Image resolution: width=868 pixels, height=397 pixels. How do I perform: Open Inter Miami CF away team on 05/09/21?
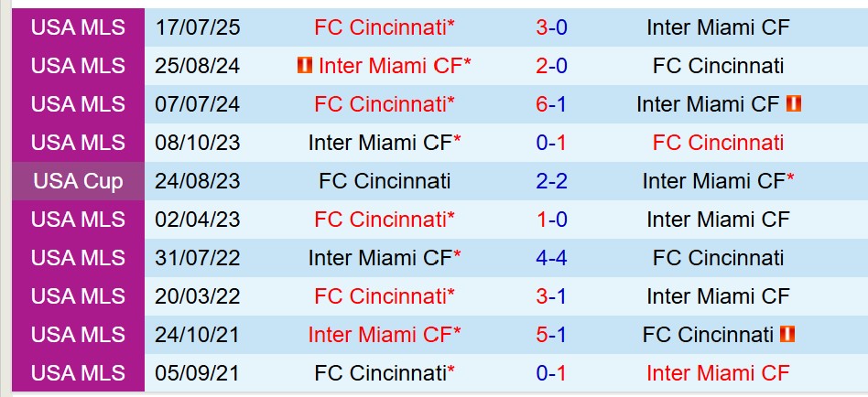tap(718, 373)
